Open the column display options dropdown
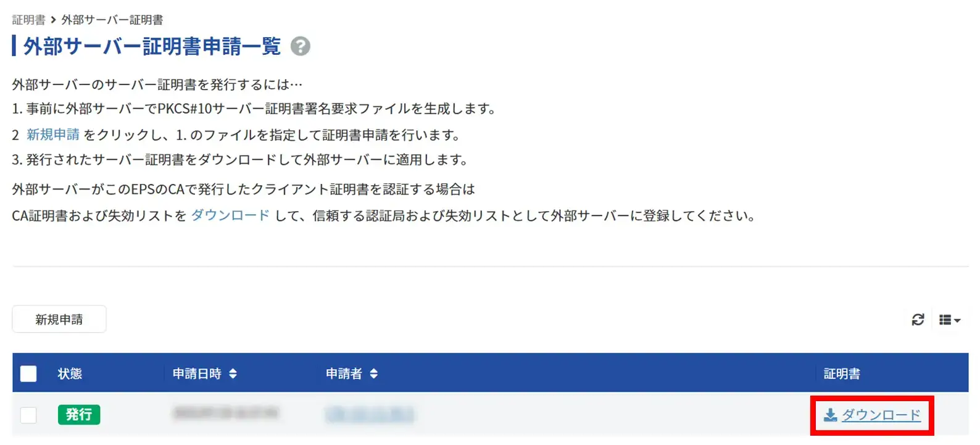 pyautogui.click(x=950, y=320)
